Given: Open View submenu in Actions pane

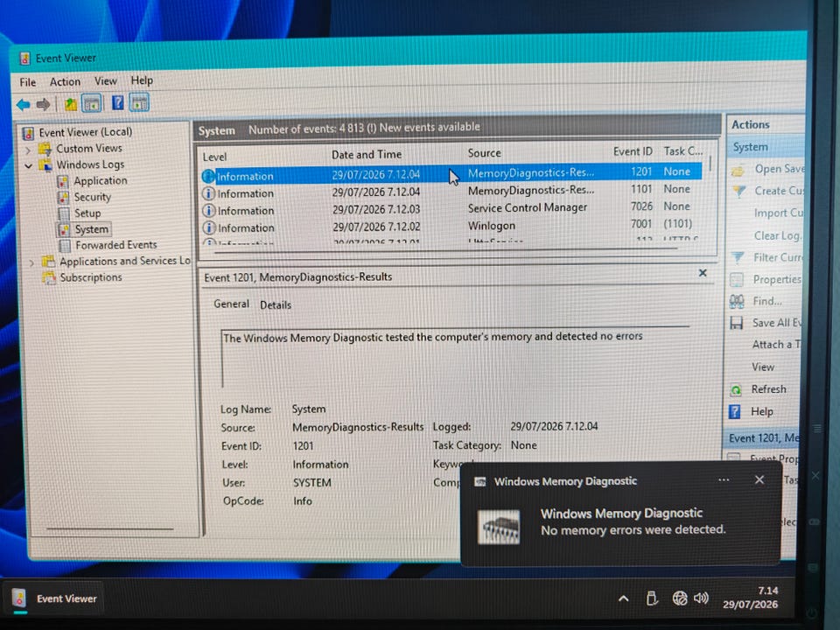Looking at the screenshot, I should coord(763,367).
